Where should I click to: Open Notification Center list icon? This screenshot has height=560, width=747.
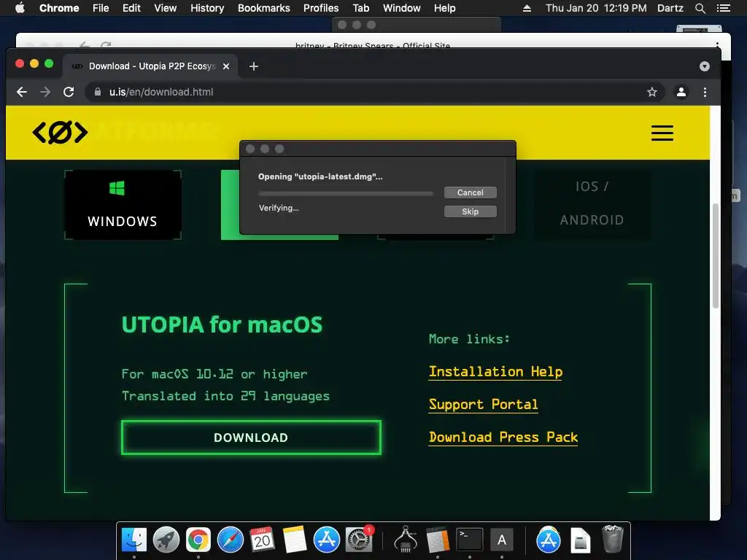tap(724, 8)
